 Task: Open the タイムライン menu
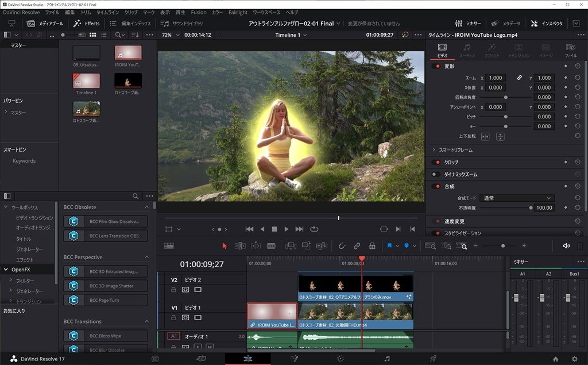pyautogui.click(x=107, y=13)
